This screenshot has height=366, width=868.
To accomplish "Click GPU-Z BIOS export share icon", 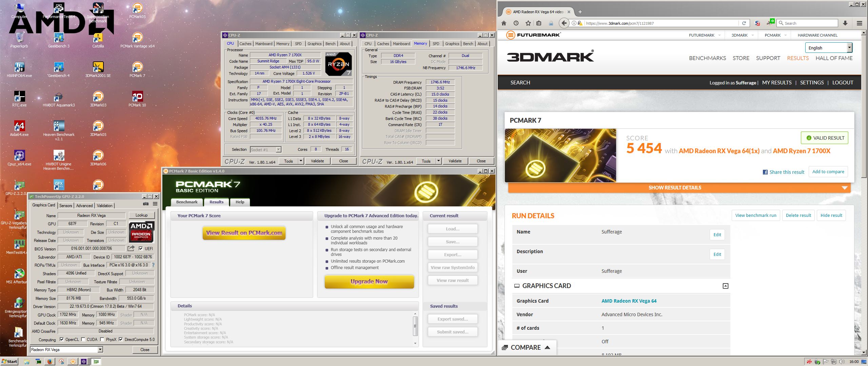I will [x=131, y=248].
